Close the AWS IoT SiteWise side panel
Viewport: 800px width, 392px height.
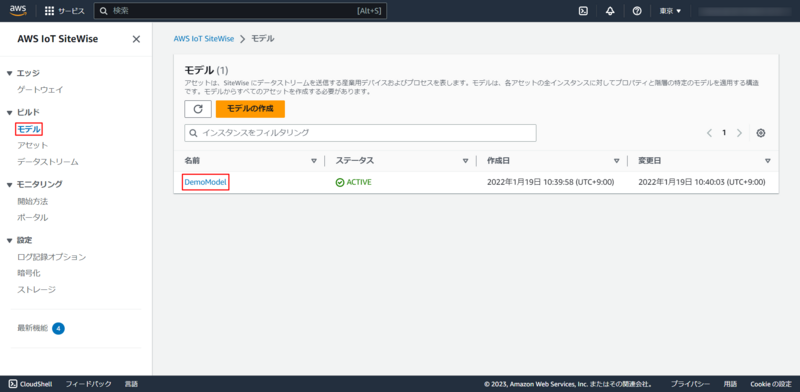pyautogui.click(x=136, y=39)
